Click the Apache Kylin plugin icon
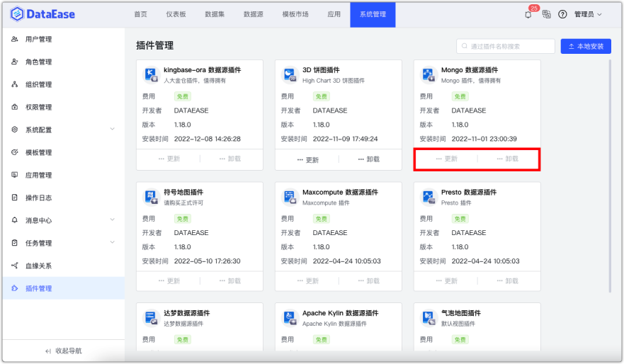The width and height of the screenshot is (624, 364). click(x=290, y=318)
